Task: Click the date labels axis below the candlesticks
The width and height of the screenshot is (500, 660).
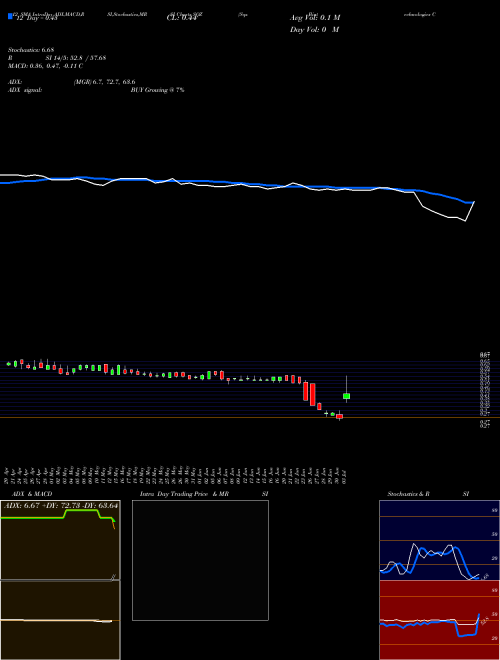Action: click(x=176, y=476)
